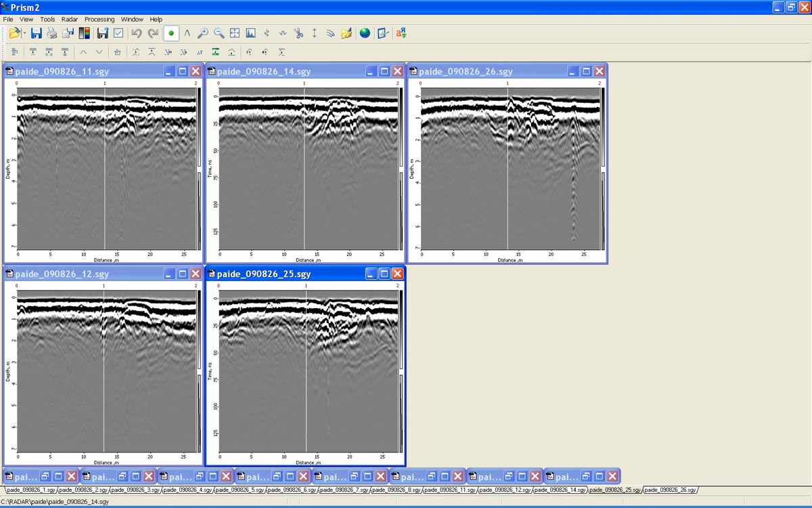Click the histogram icon in toolbar
The height and width of the screenshot is (508, 812).
click(x=250, y=33)
